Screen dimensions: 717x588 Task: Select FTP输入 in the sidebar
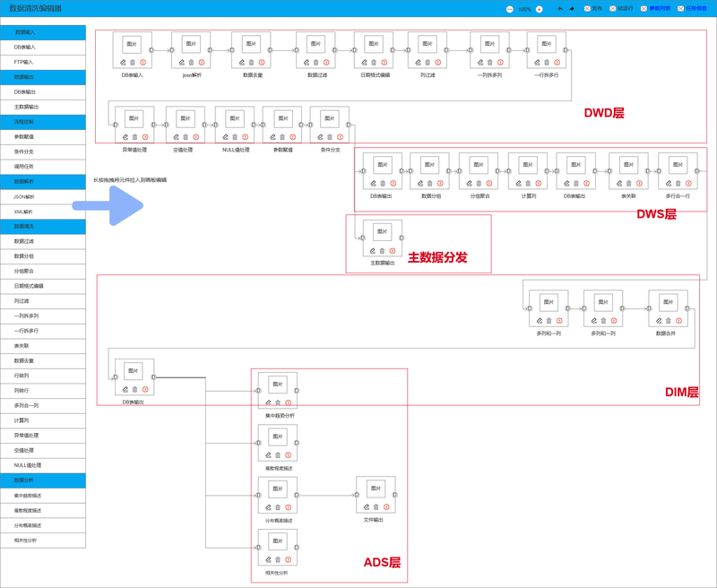click(x=43, y=62)
